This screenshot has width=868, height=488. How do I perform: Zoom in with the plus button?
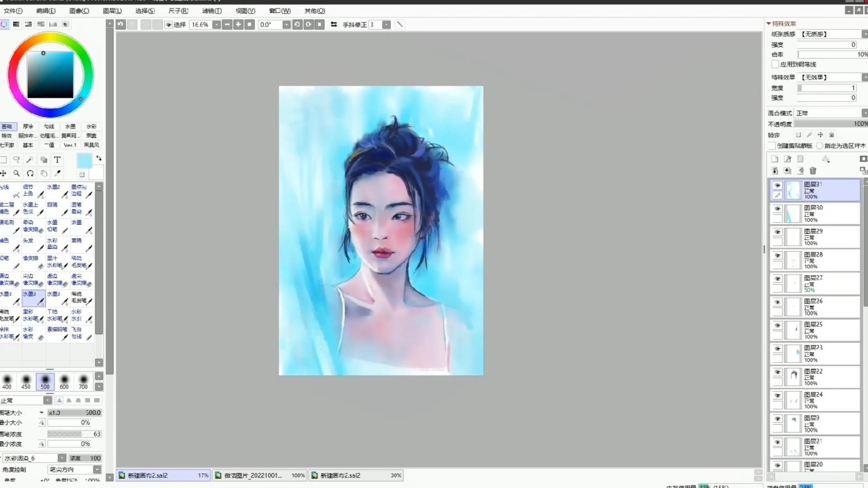238,24
